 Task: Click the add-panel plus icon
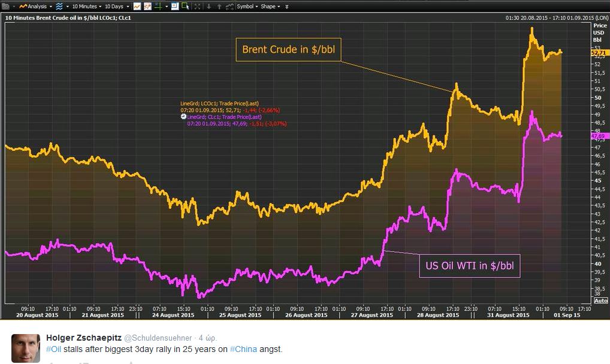tap(174, 6)
